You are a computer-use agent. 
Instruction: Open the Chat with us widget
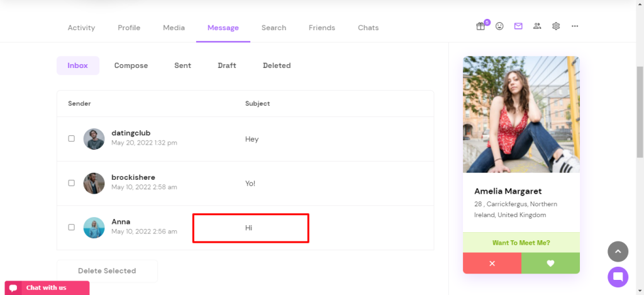click(x=47, y=288)
